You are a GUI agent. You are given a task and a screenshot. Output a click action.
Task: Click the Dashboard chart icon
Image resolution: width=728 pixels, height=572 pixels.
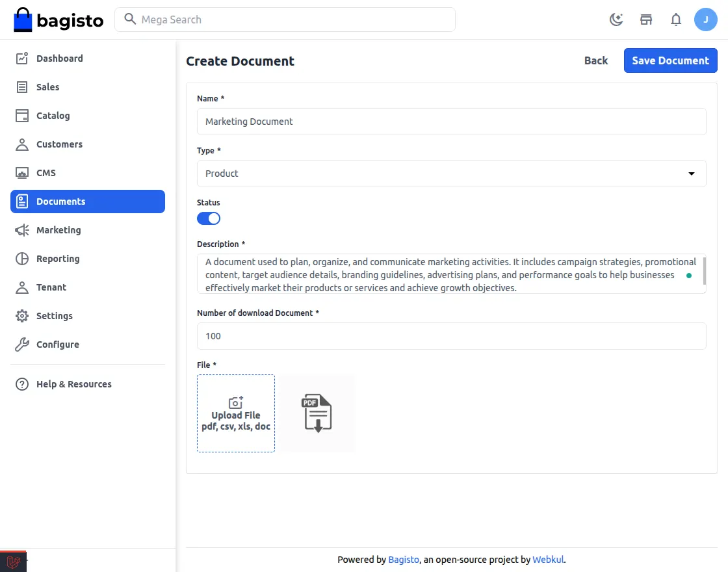click(22, 58)
